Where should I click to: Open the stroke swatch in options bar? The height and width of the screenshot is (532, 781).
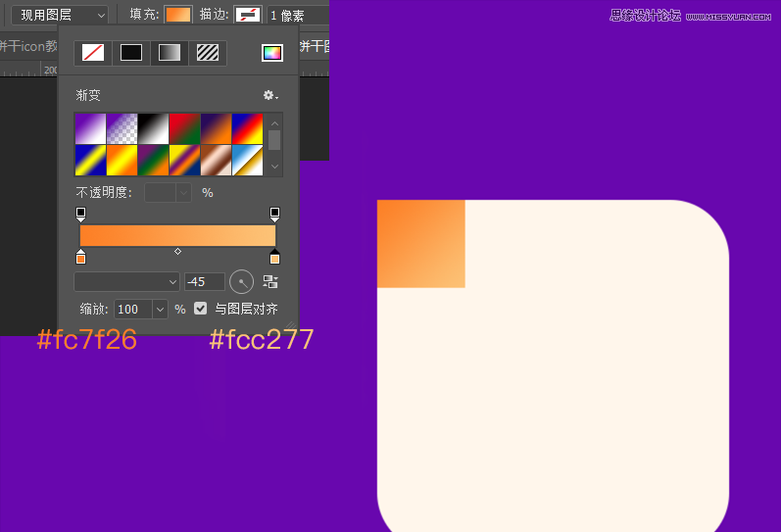tap(248, 15)
